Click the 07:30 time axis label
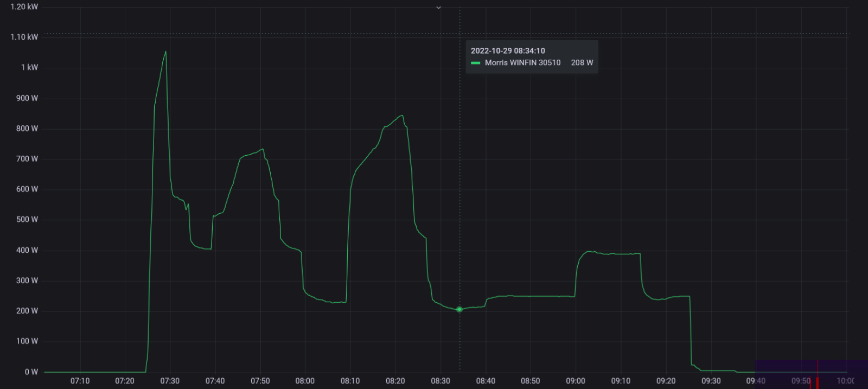868x389 pixels. (x=170, y=381)
